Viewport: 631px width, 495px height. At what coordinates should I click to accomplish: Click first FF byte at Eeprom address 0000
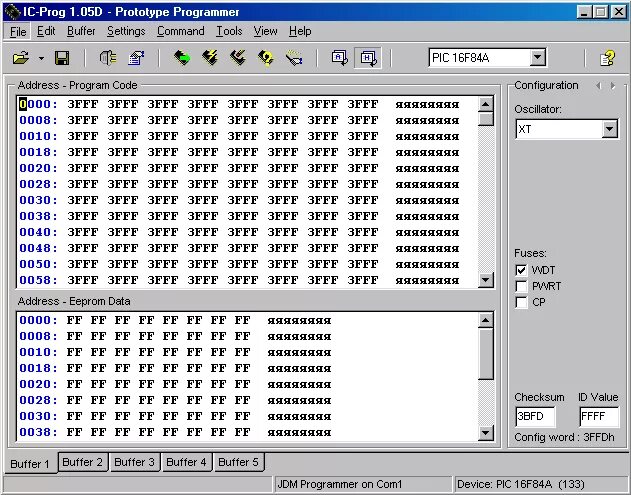(x=74, y=320)
